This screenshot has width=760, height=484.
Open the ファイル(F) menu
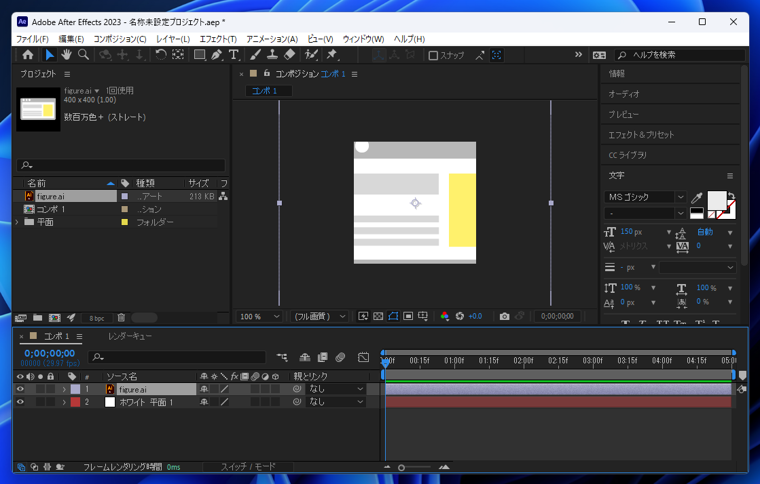point(32,39)
